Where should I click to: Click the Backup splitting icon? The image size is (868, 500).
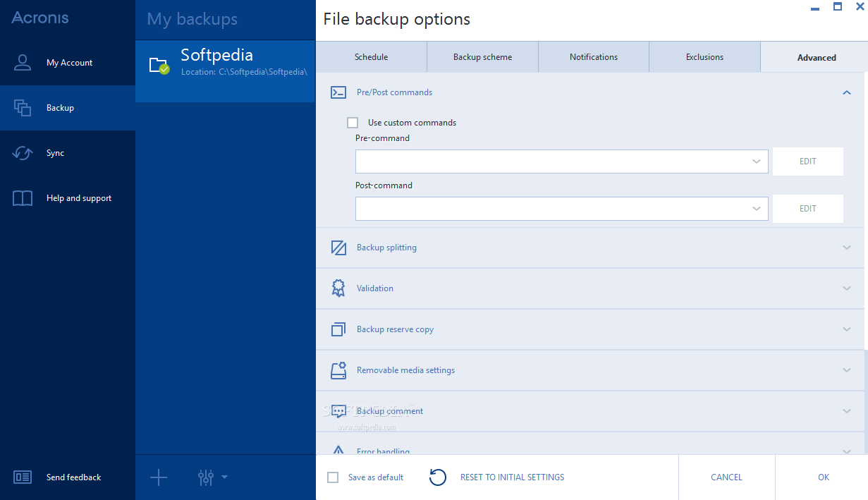[338, 248]
